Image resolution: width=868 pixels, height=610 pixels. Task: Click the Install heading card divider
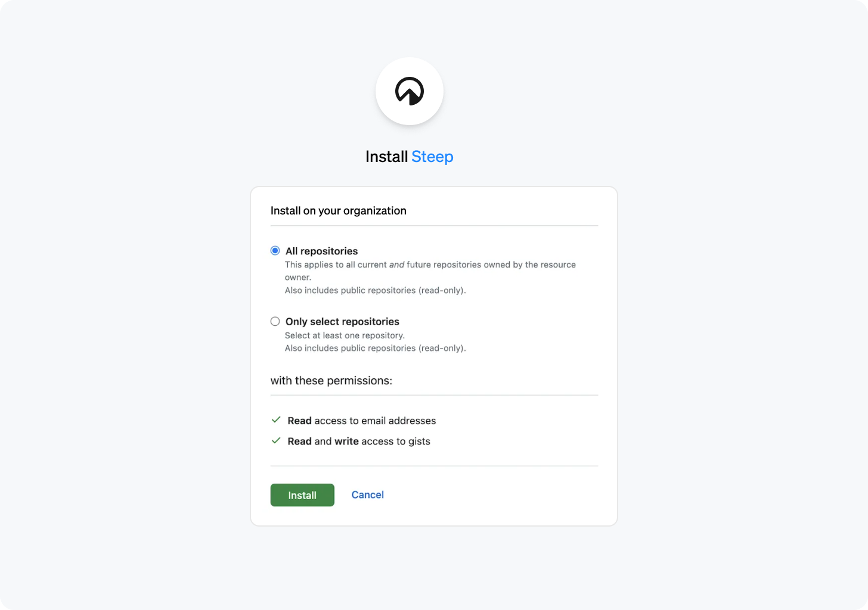[434, 226]
